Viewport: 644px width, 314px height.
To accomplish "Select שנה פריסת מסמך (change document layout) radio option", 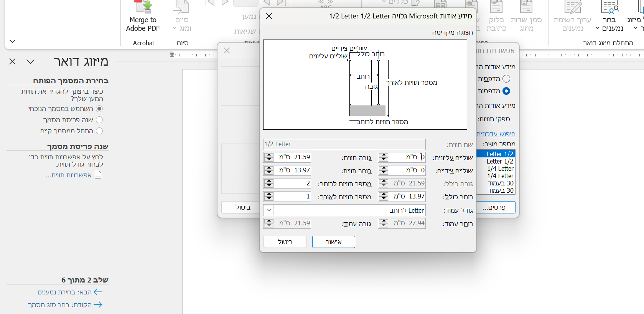I will 99,120.
